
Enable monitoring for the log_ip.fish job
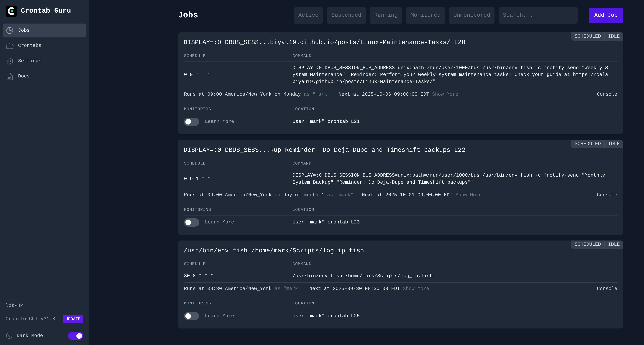pos(191,316)
